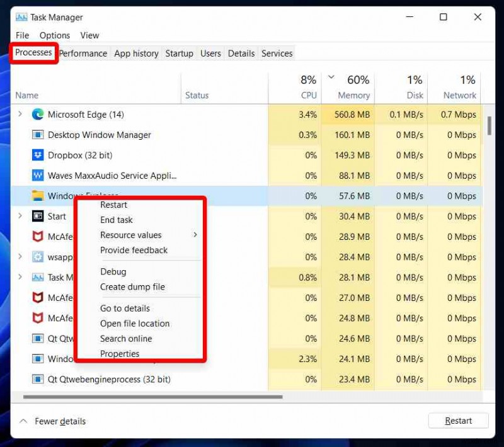Select Go to details from context menu
This screenshot has height=447, width=504.
click(126, 308)
